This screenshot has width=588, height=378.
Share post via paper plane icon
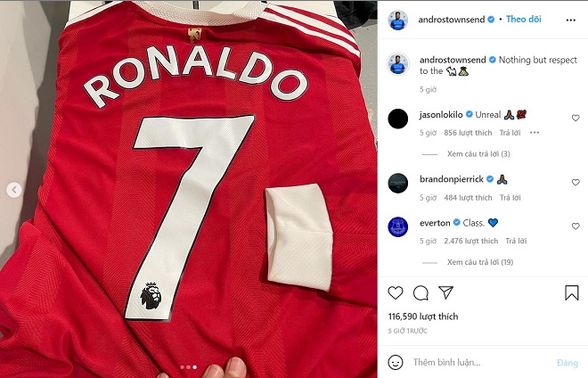point(445,292)
